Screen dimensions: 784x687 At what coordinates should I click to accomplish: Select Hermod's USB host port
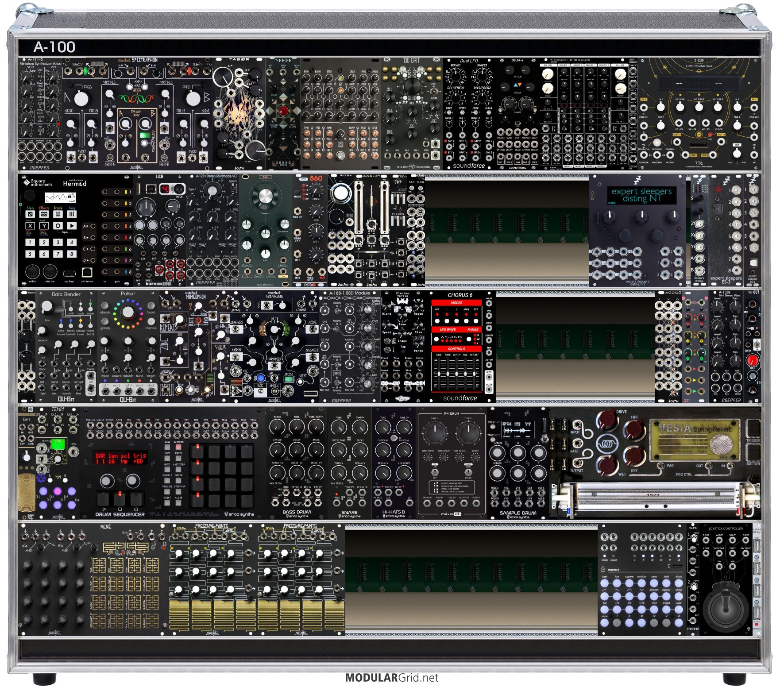[69, 274]
